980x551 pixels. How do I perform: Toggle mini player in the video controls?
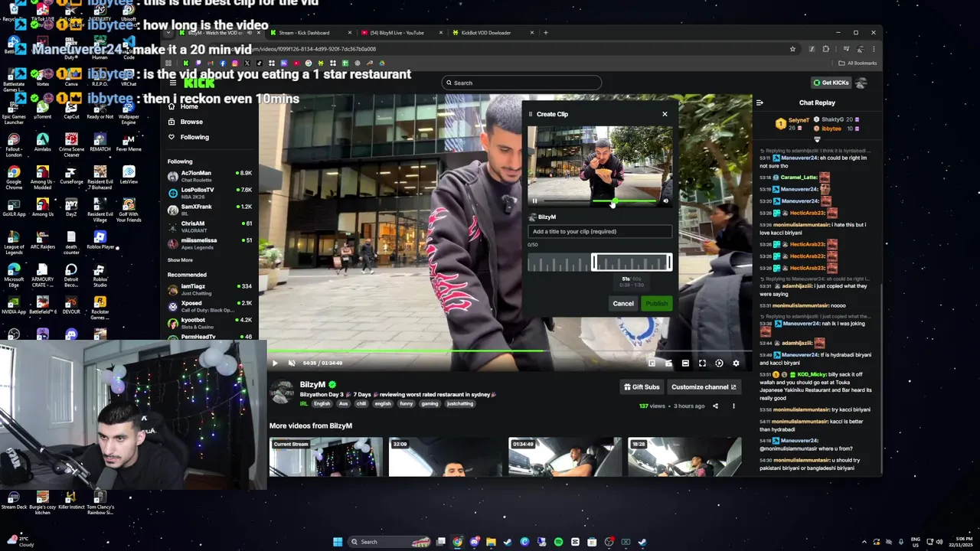(652, 364)
